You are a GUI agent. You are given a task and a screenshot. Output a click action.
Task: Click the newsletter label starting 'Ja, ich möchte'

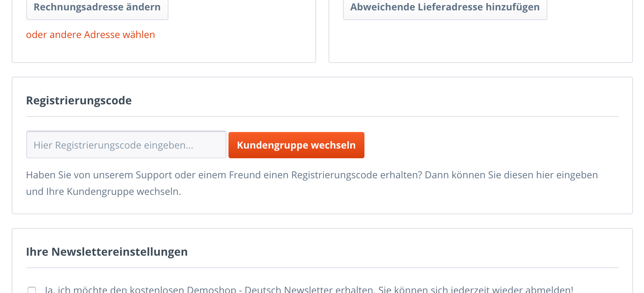309,289
